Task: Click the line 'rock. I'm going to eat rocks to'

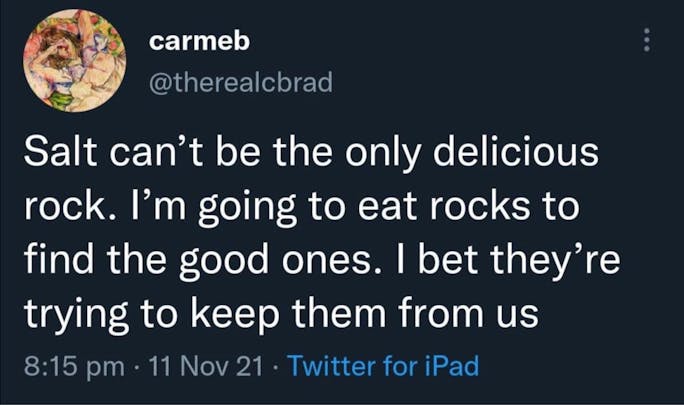Action: coord(308,209)
